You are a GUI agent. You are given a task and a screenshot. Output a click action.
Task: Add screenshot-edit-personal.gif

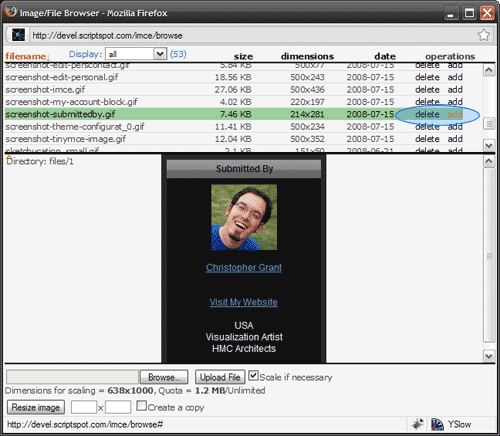click(x=455, y=77)
